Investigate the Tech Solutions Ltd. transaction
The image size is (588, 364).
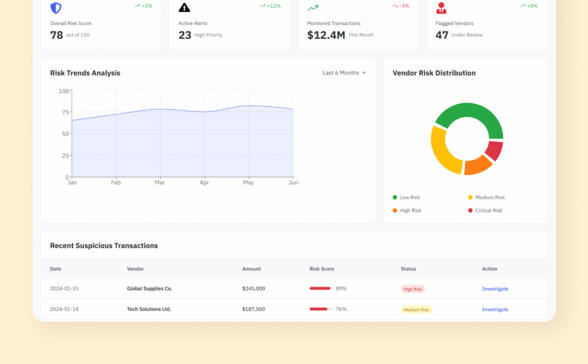tap(495, 309)
